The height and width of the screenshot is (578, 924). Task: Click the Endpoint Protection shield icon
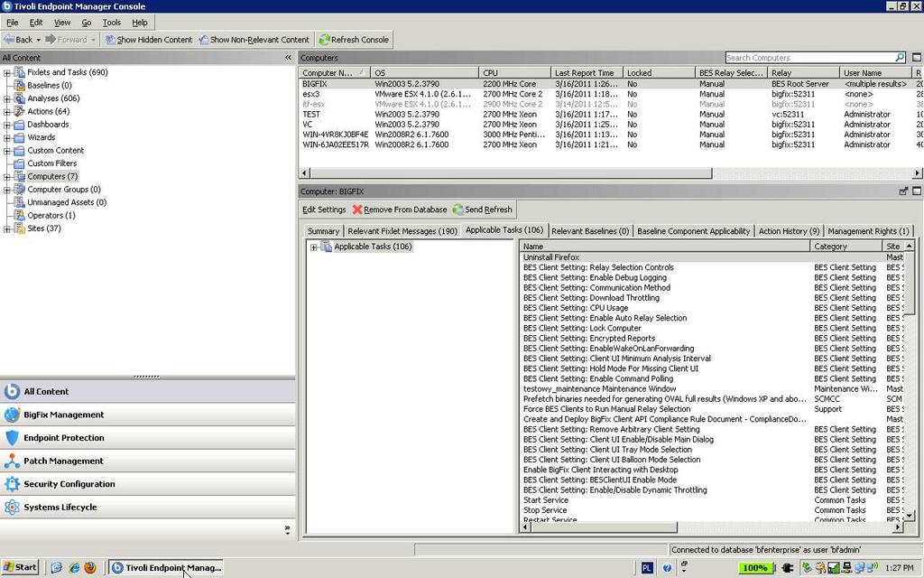point(12,438)
